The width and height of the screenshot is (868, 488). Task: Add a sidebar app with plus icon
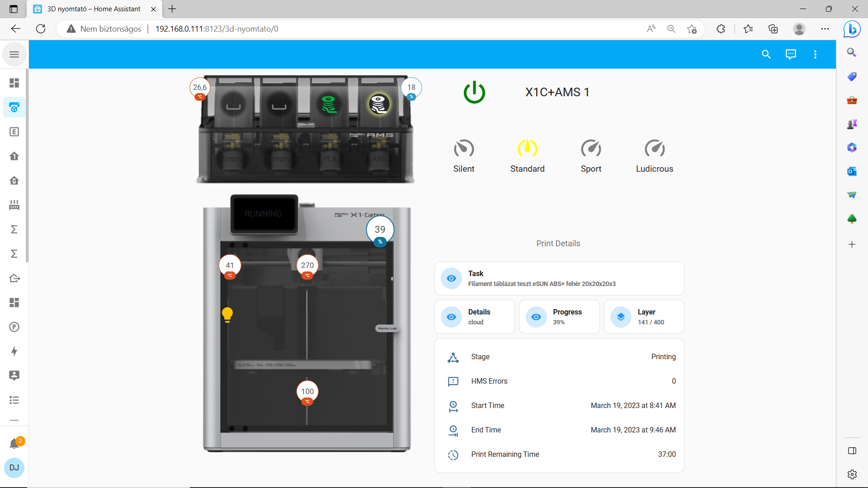point(852,244)
